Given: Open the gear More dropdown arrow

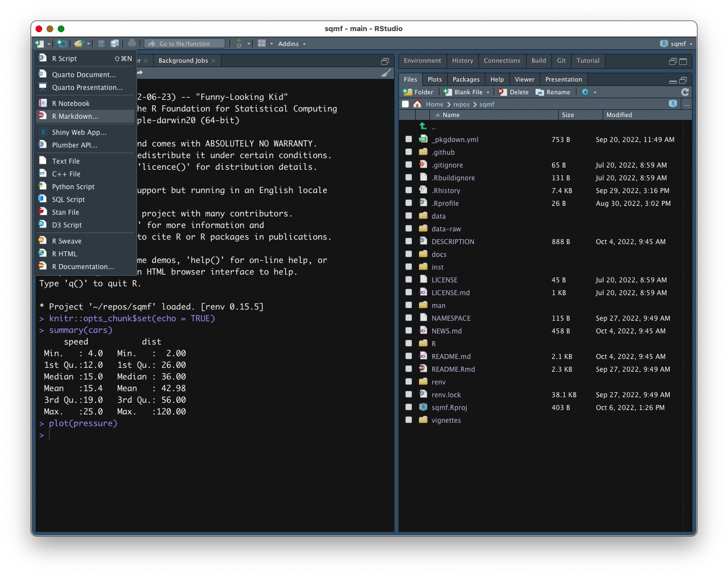Looking at the screenshot, I should pos(595,93).
